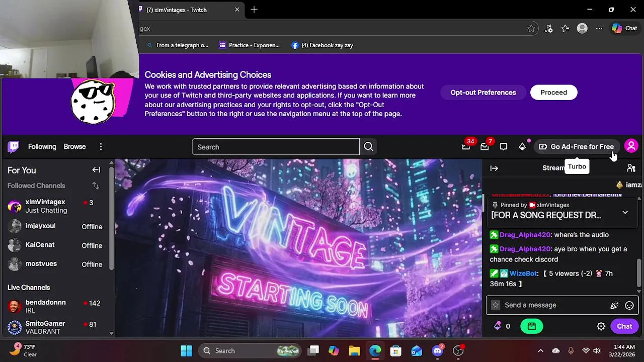Open Edge Settings and more menu
The height and width of the screenshot is (362, 644).
599,29
